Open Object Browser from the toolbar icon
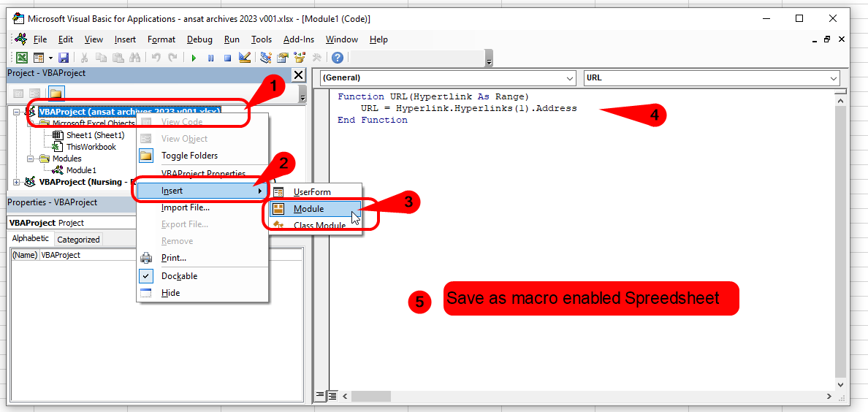 tap(300, 58)
